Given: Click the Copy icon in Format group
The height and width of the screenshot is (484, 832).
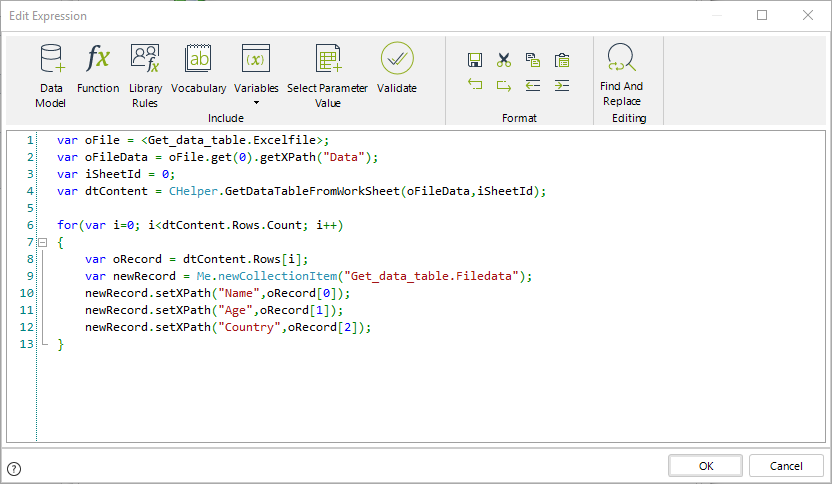Looking at the screenshot, I should click(533, 60).
